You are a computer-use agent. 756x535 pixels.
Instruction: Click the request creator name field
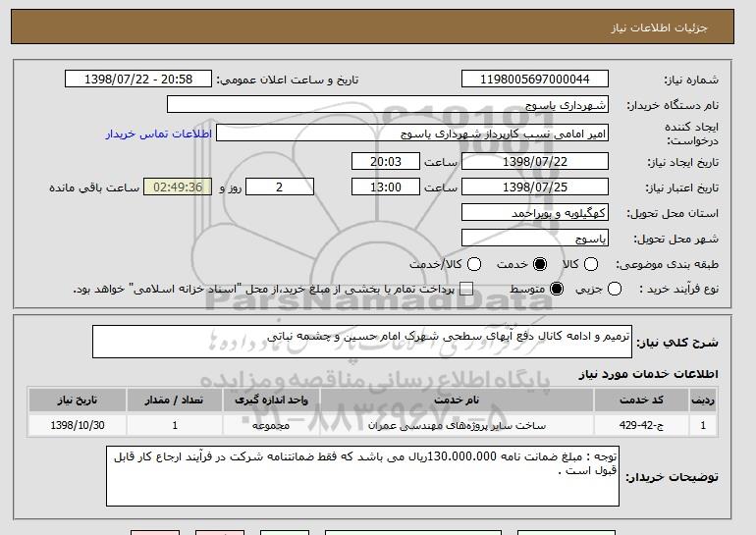pyautogui.click(x=412, y=134)
